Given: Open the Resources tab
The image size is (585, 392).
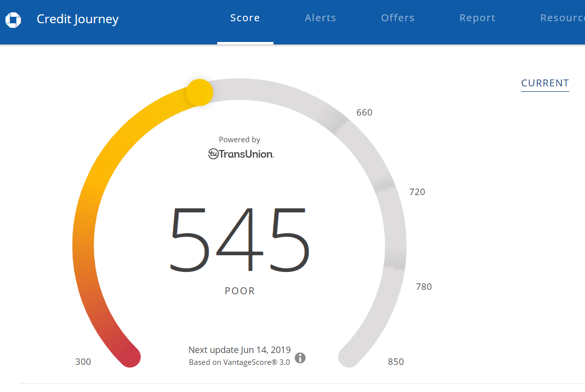Looking at the screenshot, I should (x=562, y=18).
